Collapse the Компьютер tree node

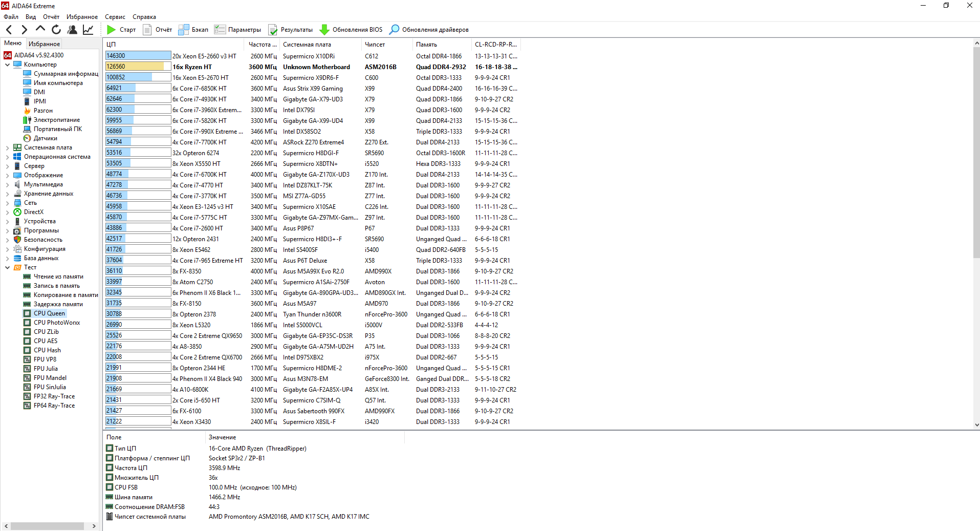(x=7, y=65)
